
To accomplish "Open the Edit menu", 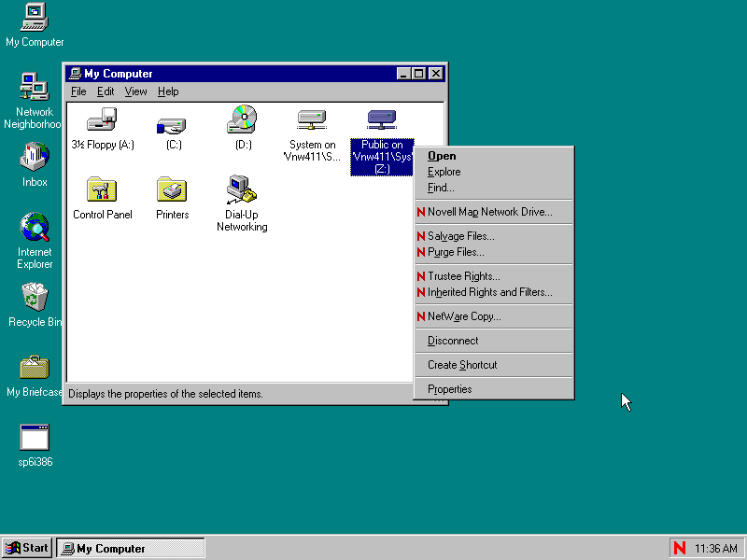I will pos(106,91).
